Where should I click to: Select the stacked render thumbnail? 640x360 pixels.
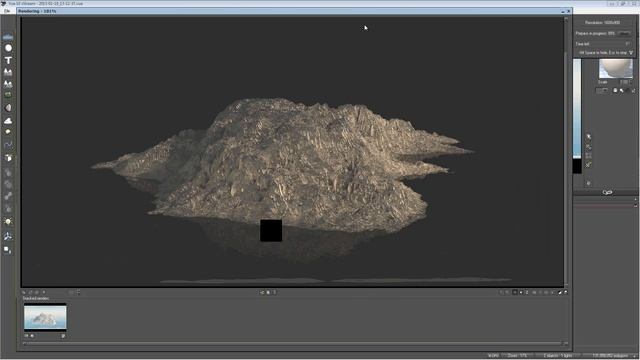45,317
